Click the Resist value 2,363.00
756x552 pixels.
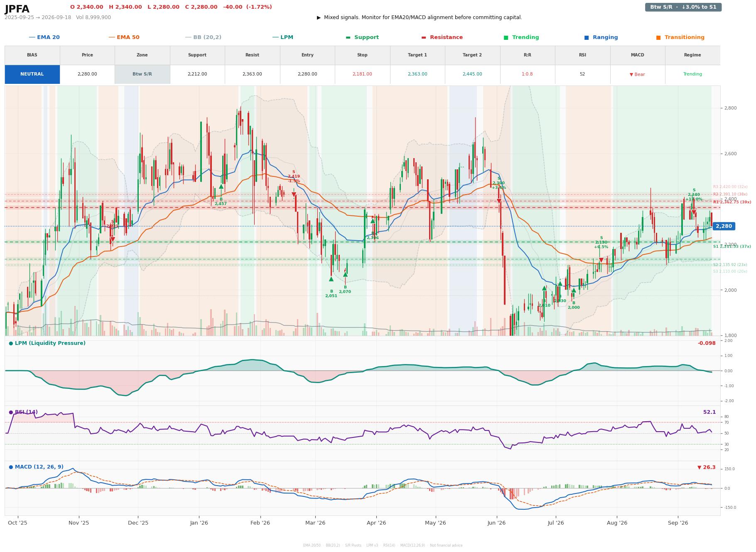252,74
